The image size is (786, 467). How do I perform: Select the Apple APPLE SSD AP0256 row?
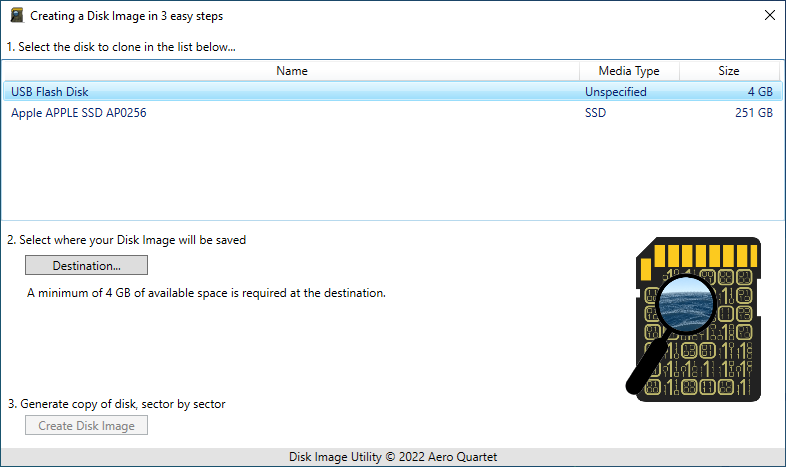tap(392, 113)
